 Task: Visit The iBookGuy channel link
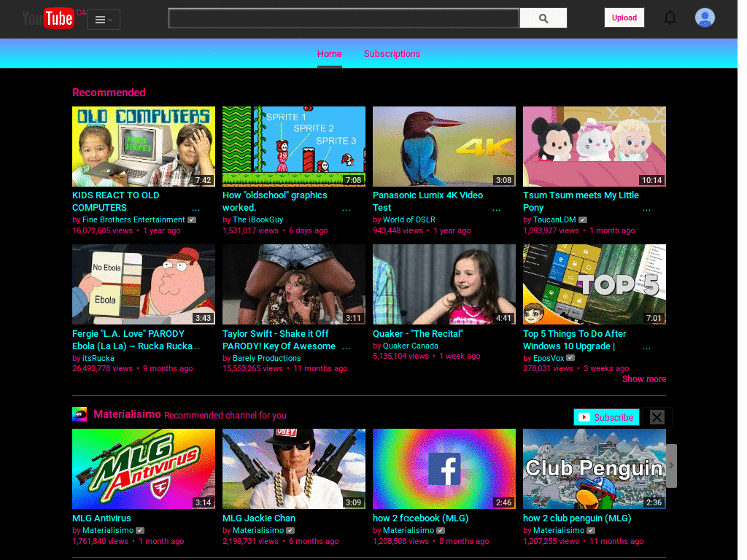coord(258,219)
